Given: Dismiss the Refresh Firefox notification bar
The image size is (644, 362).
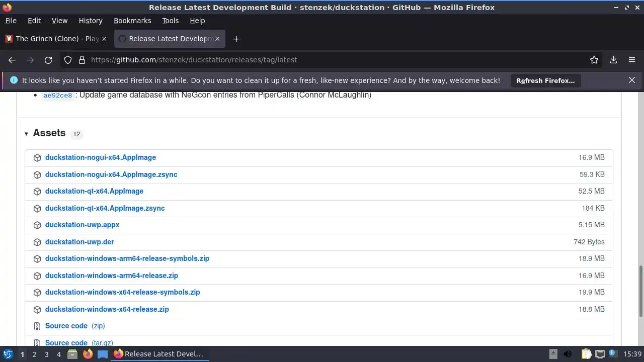Looking at the screenshot, I should click(x=632, y=80).
